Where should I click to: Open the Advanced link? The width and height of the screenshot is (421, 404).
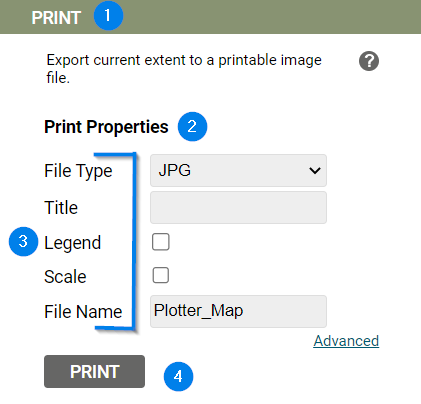[346, 341]
